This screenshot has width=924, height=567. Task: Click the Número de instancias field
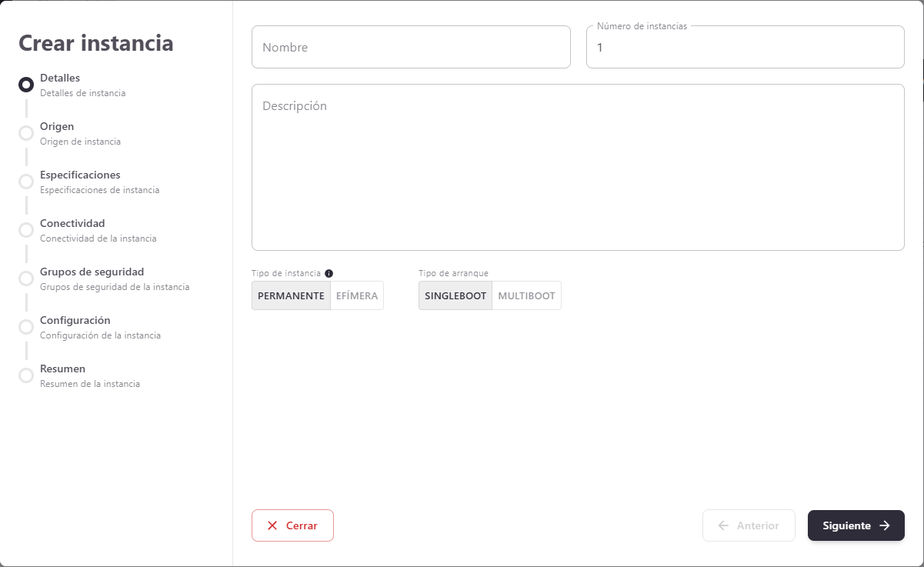click(744, 48)
